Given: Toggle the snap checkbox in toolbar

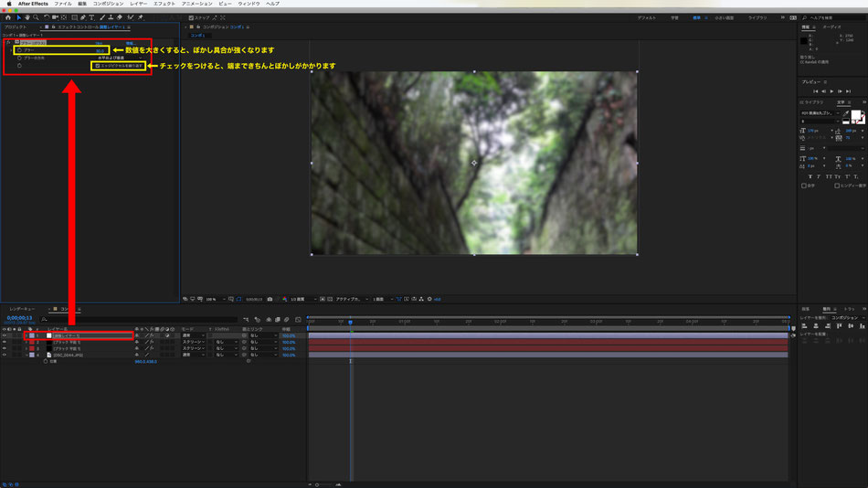Looking at the screenshot, I should coord(191,17).
